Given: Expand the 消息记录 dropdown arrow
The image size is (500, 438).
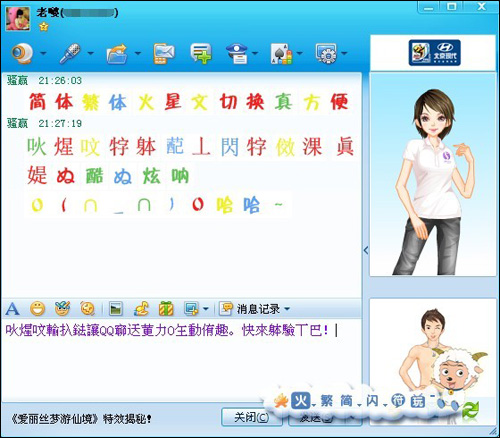Looking at the screenshot, I should (287, 309).
